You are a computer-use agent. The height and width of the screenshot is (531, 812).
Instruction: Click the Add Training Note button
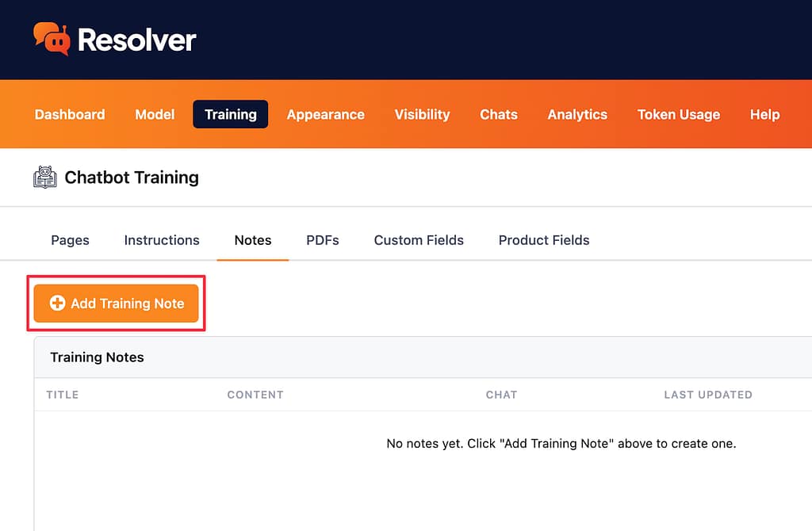point(116,304)
